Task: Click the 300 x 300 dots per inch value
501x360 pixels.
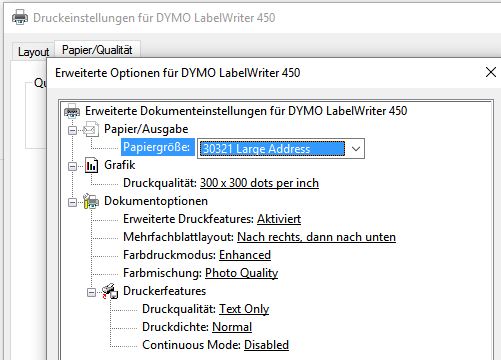Action: pyautogui.click(x=259, y=183)
